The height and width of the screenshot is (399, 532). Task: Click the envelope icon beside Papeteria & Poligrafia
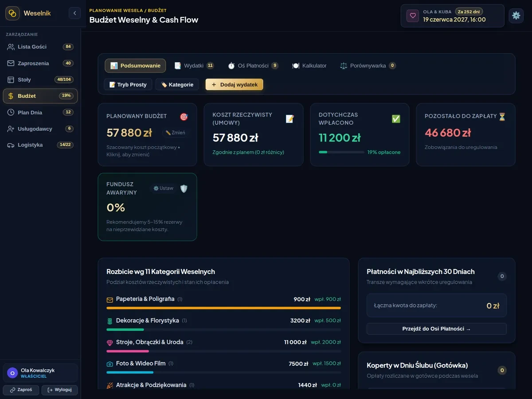(x=110, y=300)
